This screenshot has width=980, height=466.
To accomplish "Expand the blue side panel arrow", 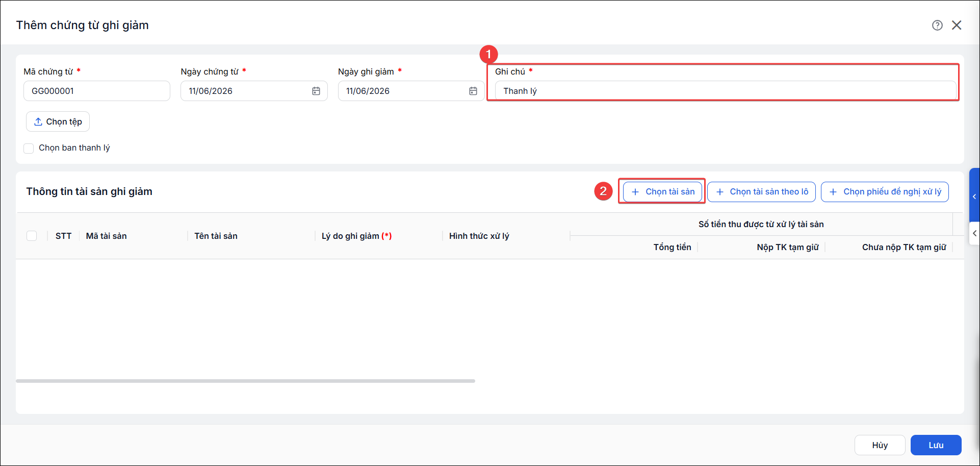I will pos(974,197).
